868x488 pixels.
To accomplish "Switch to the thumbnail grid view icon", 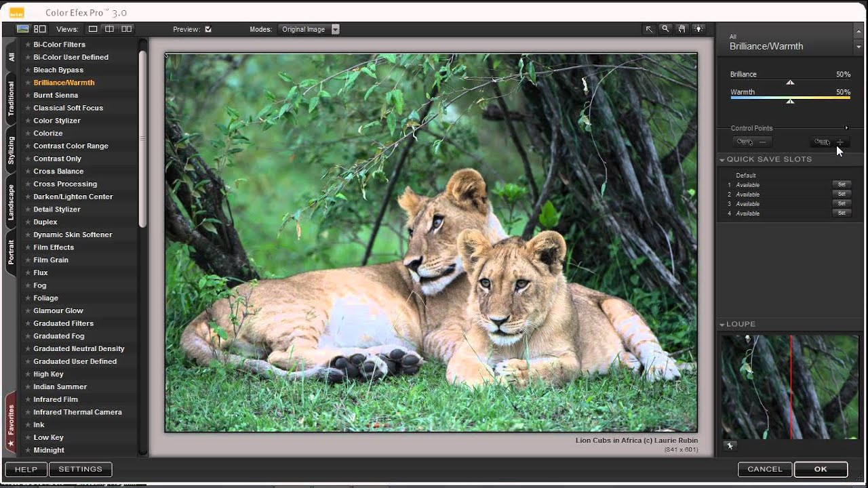I will (x=40, y=29).
